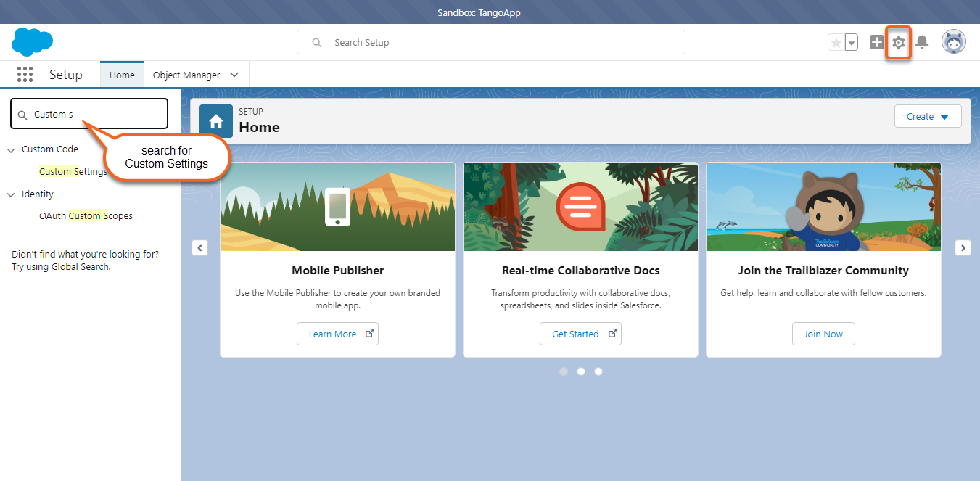Click the magnifier in Search Setup bar
The width and height of the screenshot is (980, 481).
(316, 42)
